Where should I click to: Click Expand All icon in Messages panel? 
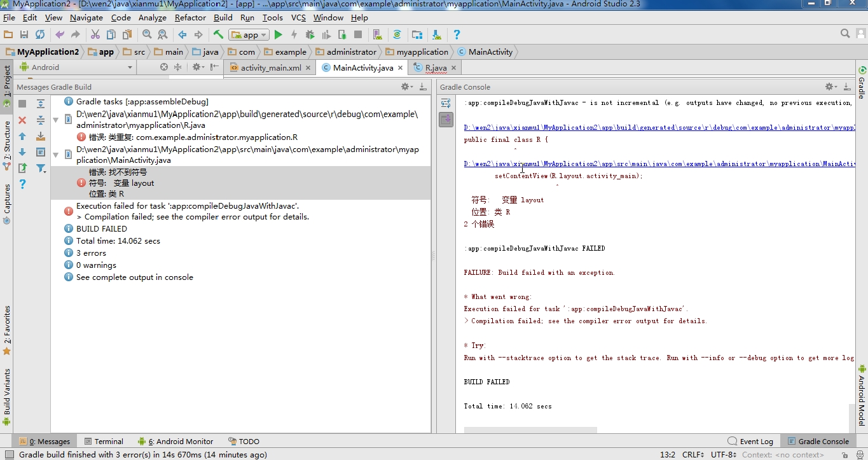pos(41,104)
